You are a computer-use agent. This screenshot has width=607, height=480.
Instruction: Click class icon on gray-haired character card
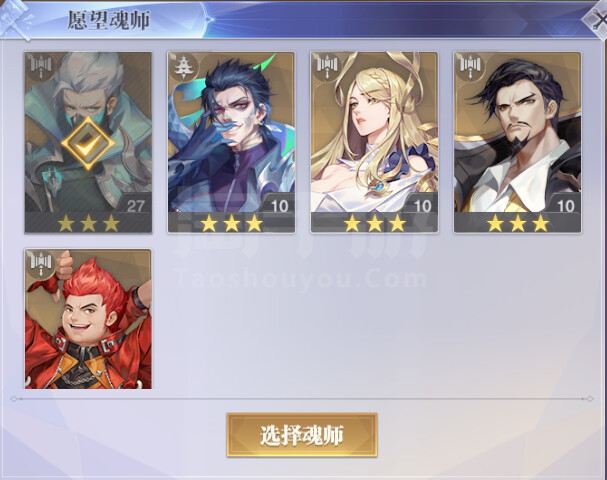coord(41,67)
